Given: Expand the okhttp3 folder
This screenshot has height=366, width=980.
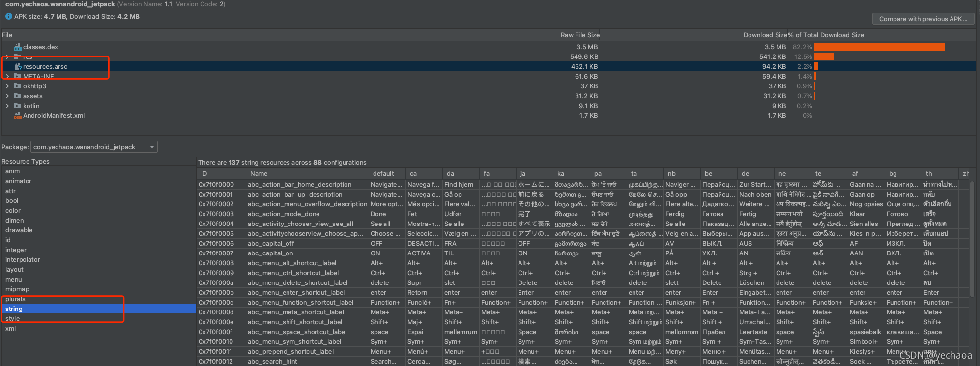Looking at the screenshot, I should (x=7, y=86).
